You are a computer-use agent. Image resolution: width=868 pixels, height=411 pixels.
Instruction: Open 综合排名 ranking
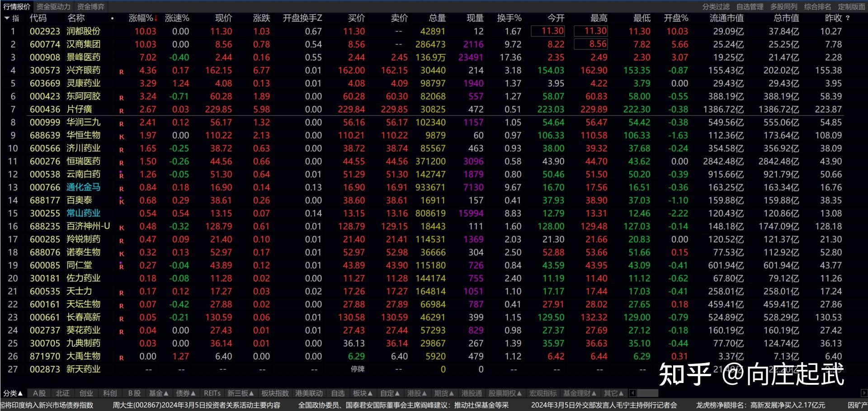[817, 6]
